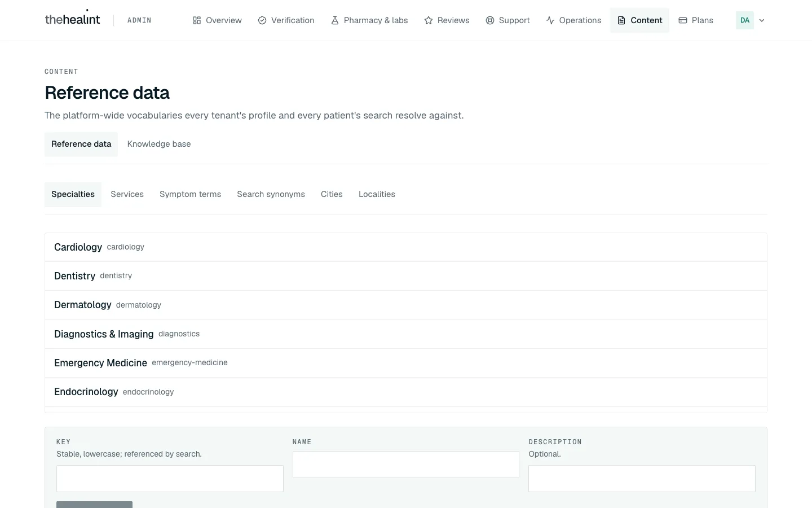Screen dimensions: 812x508
Task: Click the Content document icon
Action: (621, 20)
